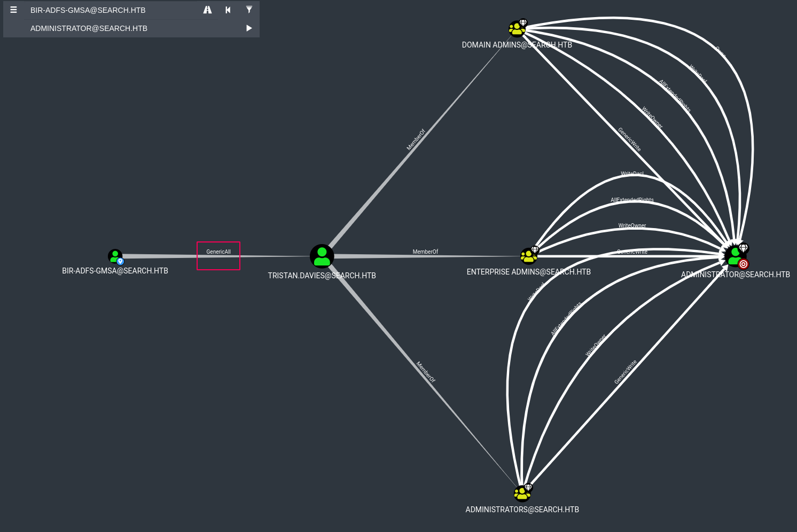The image size is (797, 532).
Task: Click GenericWrite edge label from Administrators group
Action: (626, 372)
